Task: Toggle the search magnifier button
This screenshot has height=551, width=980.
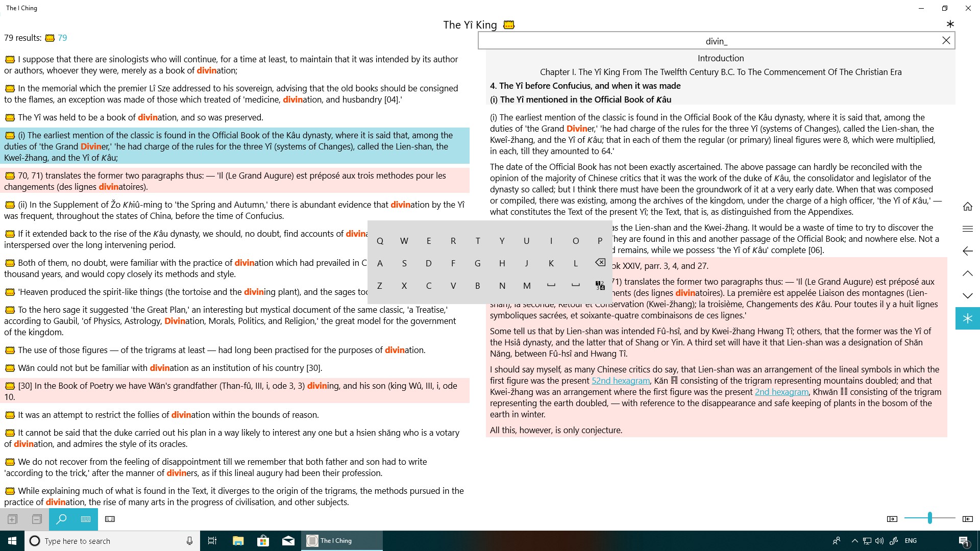Action: (x=61, y=519)
